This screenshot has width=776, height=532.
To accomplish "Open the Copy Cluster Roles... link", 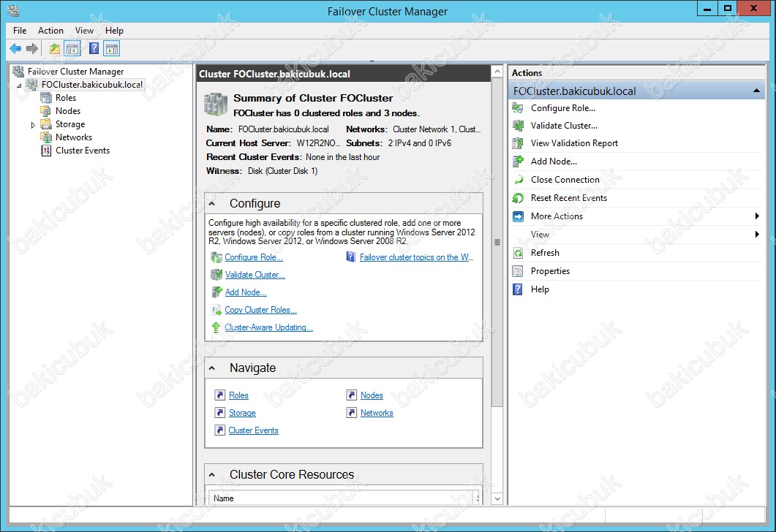I will (x=261, y=310).
